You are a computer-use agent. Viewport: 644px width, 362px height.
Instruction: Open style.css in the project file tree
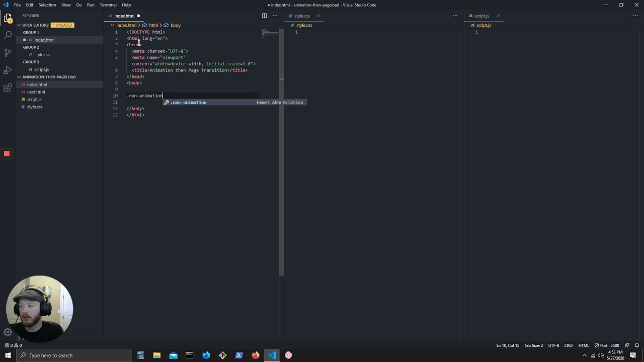(x=35, y=107)
